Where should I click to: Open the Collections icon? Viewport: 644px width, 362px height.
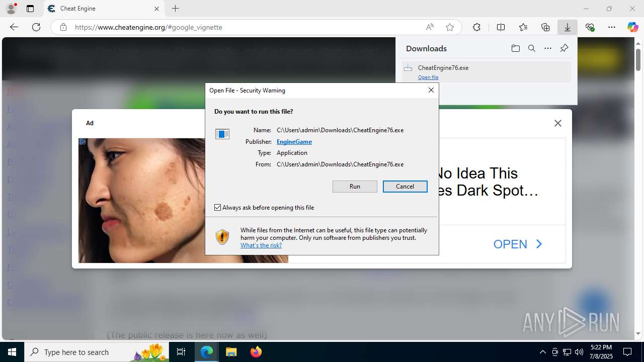[x=545, y=27]
